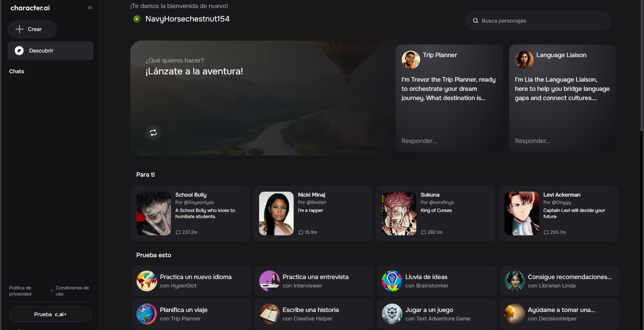Open the School Bully character thumbnail
Viewport: 644px width, 330px height.
(x=154, y=213)
